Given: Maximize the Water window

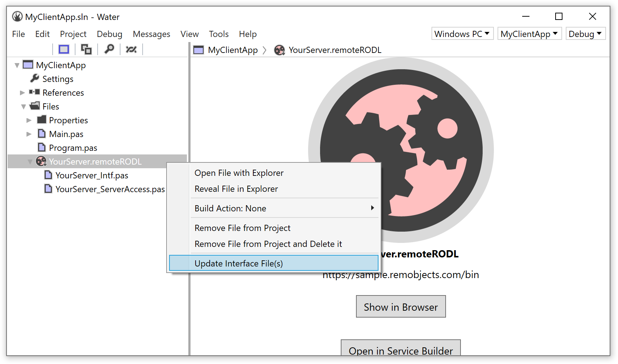Looking at the screenshot, I should click(x=559, y=16).
